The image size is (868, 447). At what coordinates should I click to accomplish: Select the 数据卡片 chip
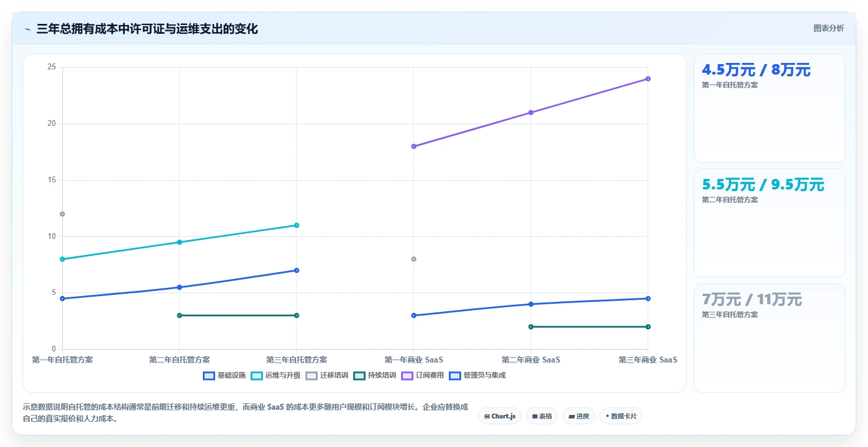(x=621, y=416)
